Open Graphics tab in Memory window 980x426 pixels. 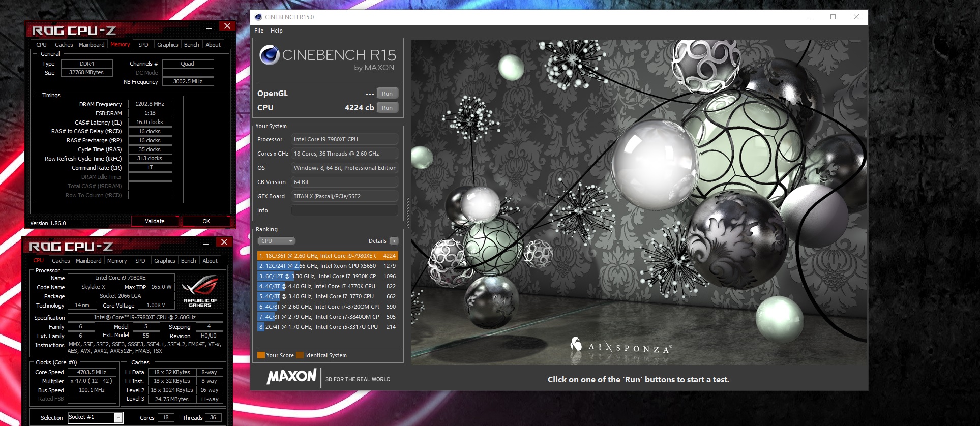coord(168,45)
